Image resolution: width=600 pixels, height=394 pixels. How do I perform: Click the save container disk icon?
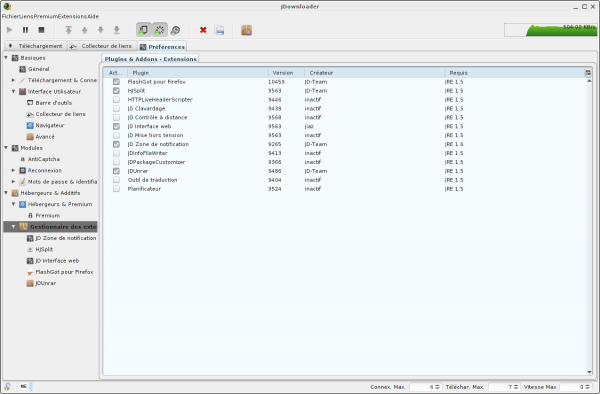pyautogui.click(x=219, y=30)
